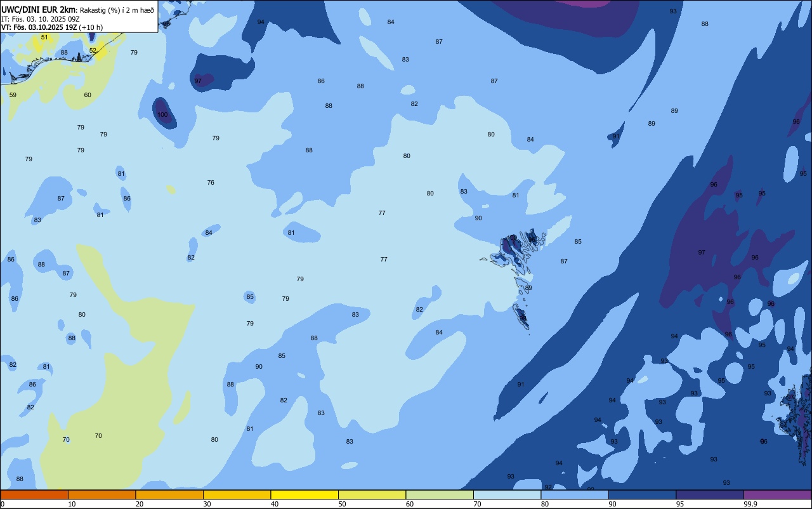Viewport: 812px width, 509px height.
Task: Click the "100" humidity value on the map
Action: [162, 115]
